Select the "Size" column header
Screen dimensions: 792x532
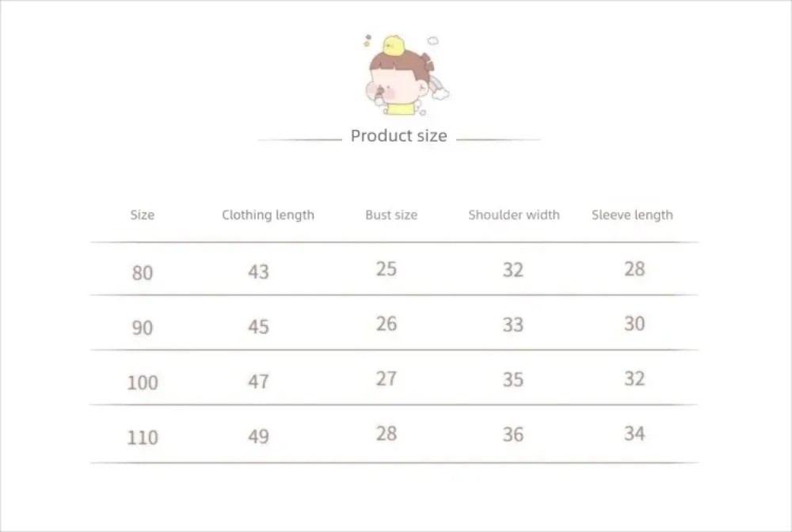tap(143, 215)
